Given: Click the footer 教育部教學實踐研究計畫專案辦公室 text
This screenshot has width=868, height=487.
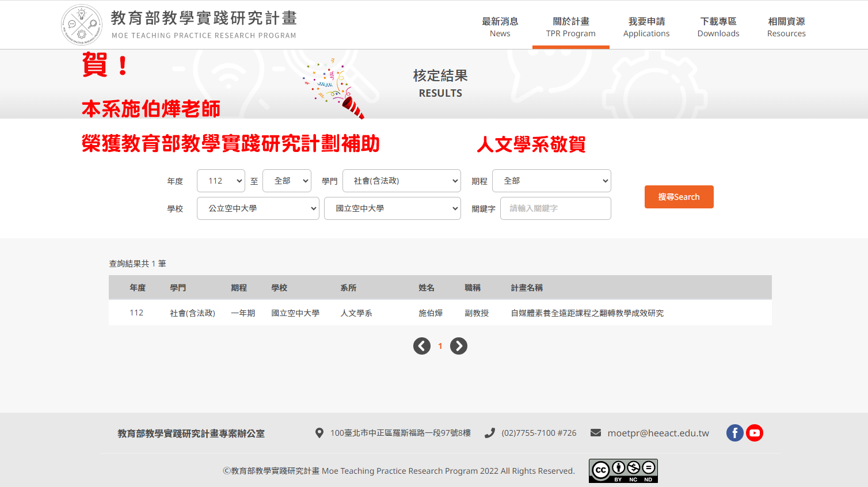Looking at the screenshot, I should (191, 433).
